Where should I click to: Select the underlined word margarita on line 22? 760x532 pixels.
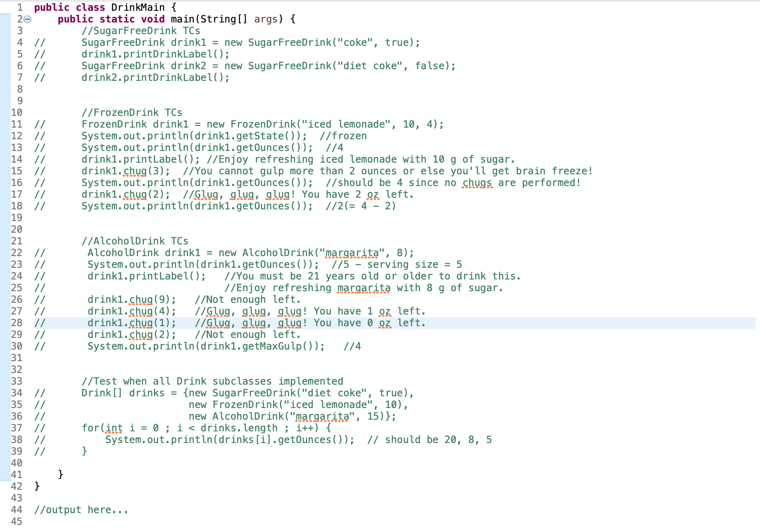[352, 253]
